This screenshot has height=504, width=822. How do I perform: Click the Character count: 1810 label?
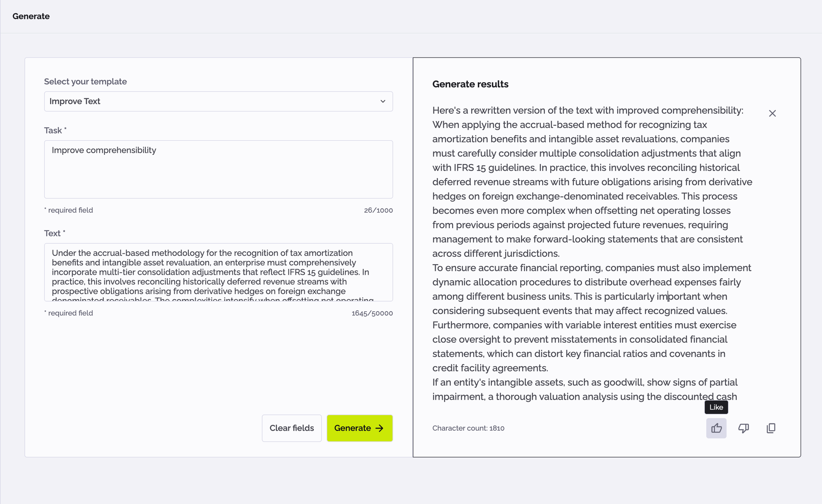(x=468, y=428)
